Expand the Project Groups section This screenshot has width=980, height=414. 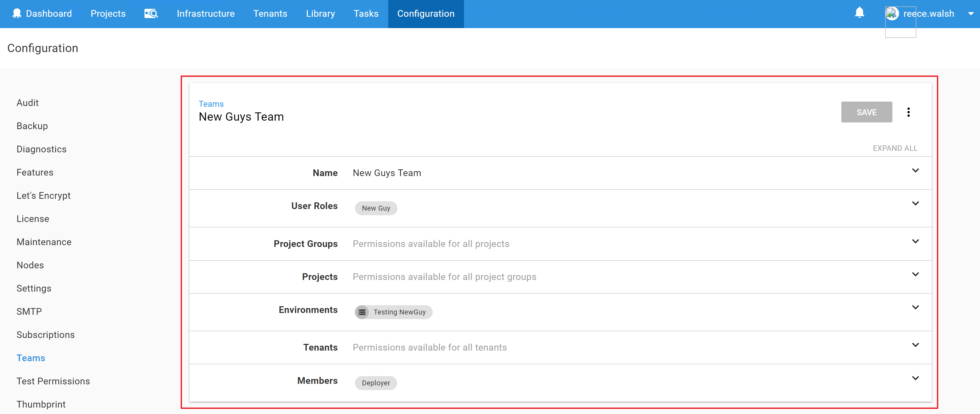[916, 241]
